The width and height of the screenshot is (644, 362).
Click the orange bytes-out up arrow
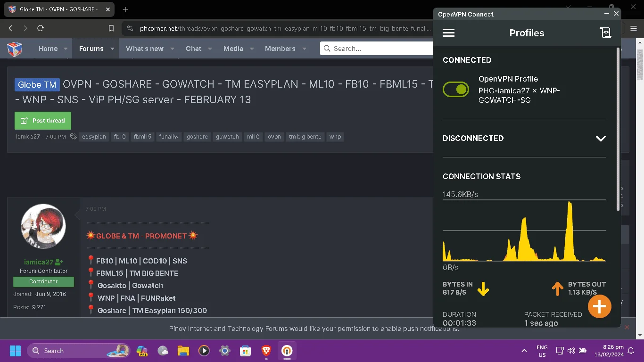557,288
